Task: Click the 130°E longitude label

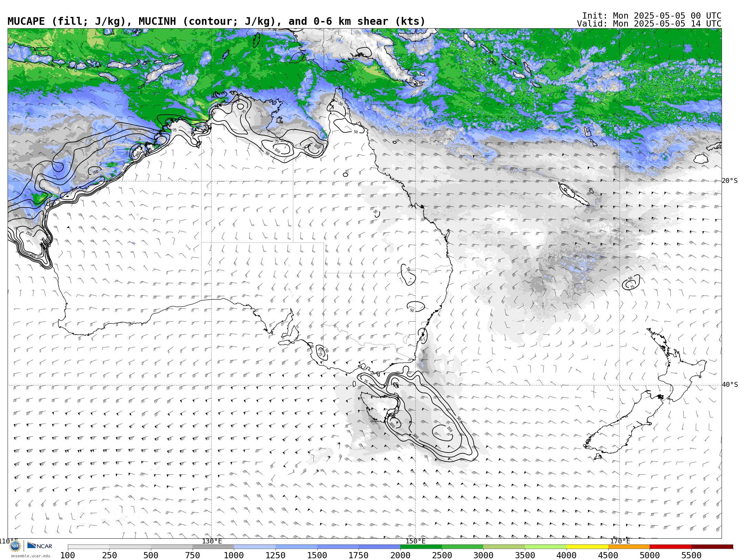Action: (212, 541)
